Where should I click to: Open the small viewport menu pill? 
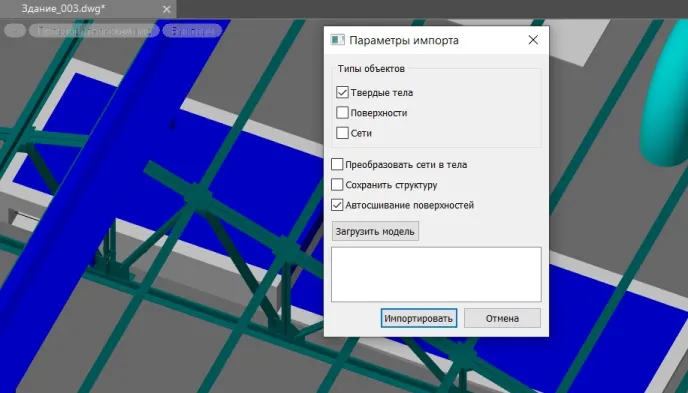click(x=15, y=31)
